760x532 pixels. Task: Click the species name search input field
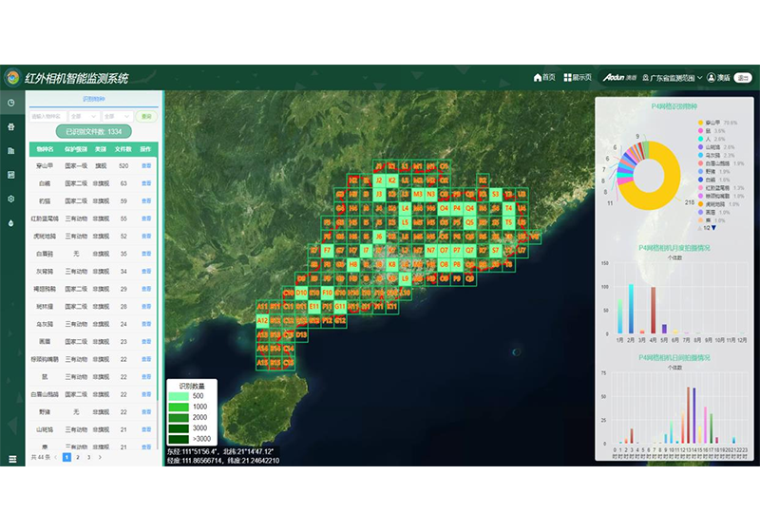pyautogui.click(x=47, y=116)
